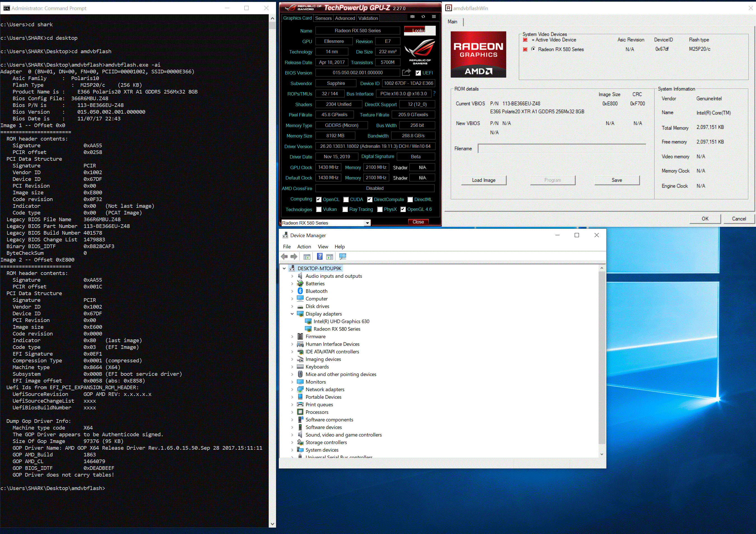Click the red Close button in GPU-Z
This screenshot has width=756, height=534.
pyautogui.click(x=418, y=222)
